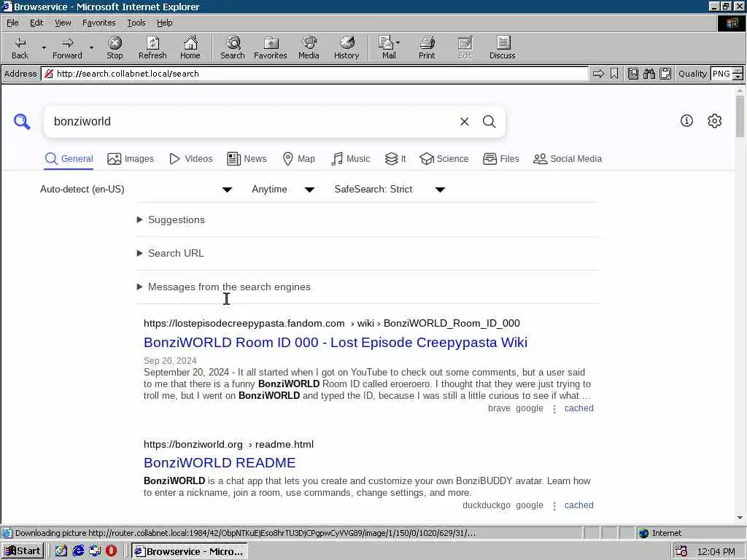Open the Anytime time range dropdown
The image size is (747, 560).
coord(283,190)
